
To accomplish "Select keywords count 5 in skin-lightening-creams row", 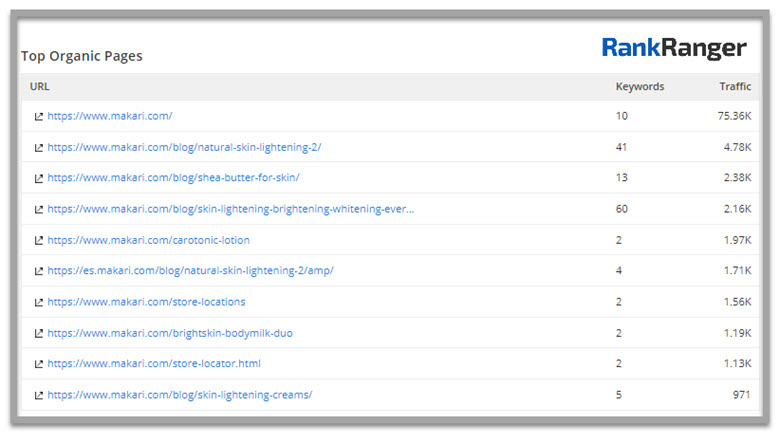I will click(x=619, y=395).
